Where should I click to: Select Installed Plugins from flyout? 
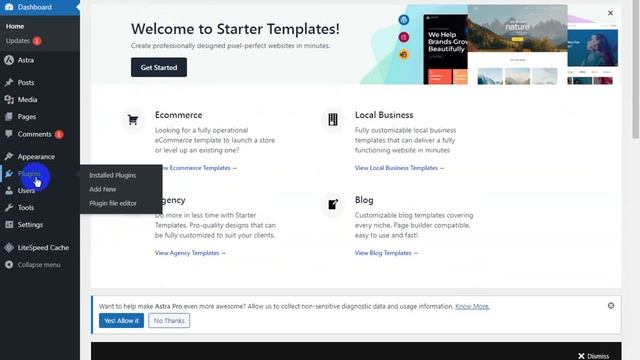point(113,175)
